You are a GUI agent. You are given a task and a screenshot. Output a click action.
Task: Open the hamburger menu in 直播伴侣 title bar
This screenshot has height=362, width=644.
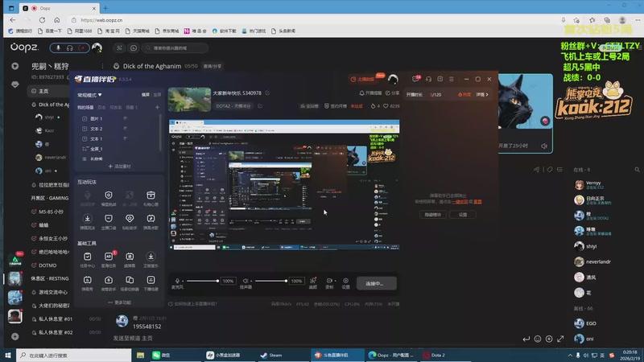[x=452, y=79]
